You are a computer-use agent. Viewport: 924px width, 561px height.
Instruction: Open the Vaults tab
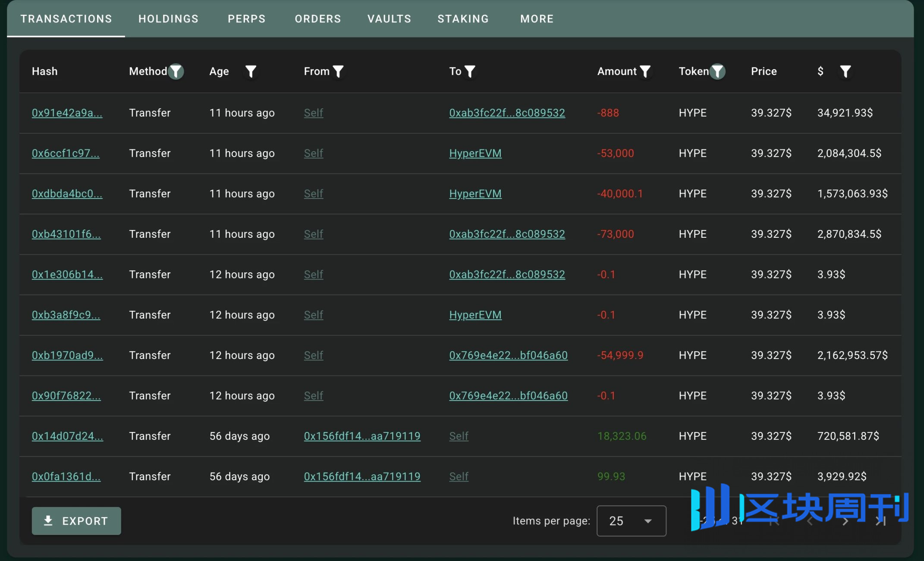coord(389,19)
